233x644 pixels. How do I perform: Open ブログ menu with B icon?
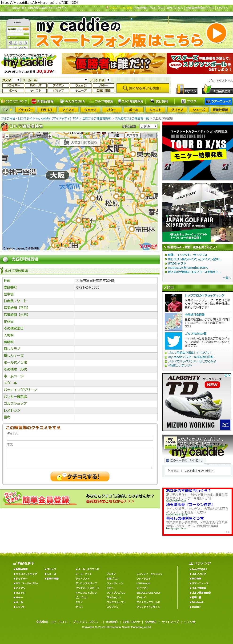click(189, 101)
